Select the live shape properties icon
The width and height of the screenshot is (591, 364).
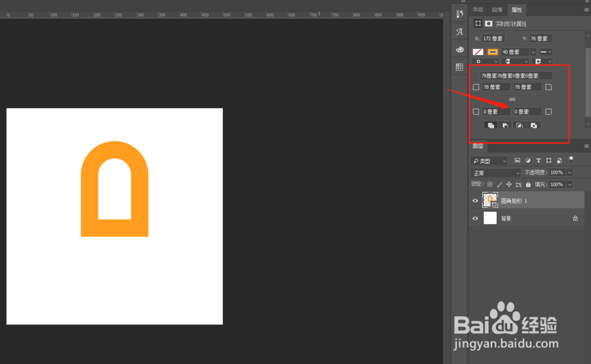point(478,24)
